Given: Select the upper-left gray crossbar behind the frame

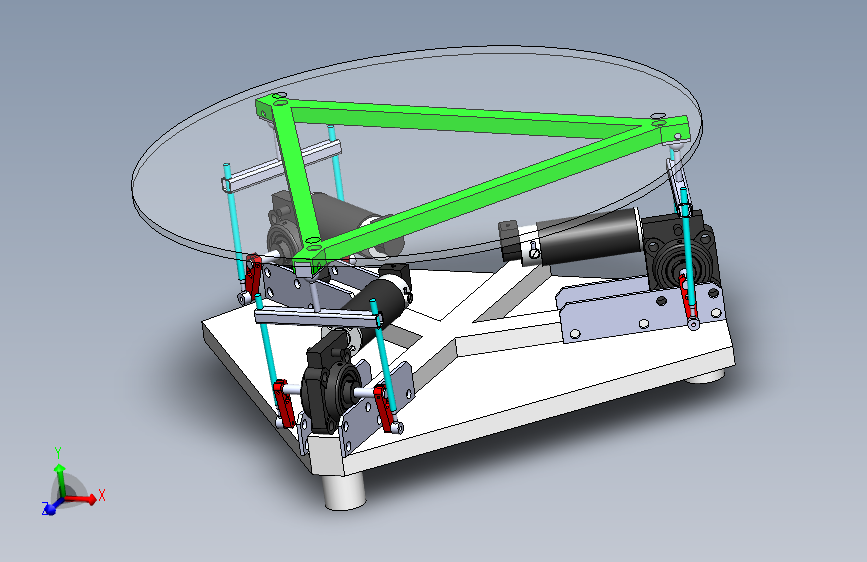Looking at the screenshot, I should click(281, 166).
